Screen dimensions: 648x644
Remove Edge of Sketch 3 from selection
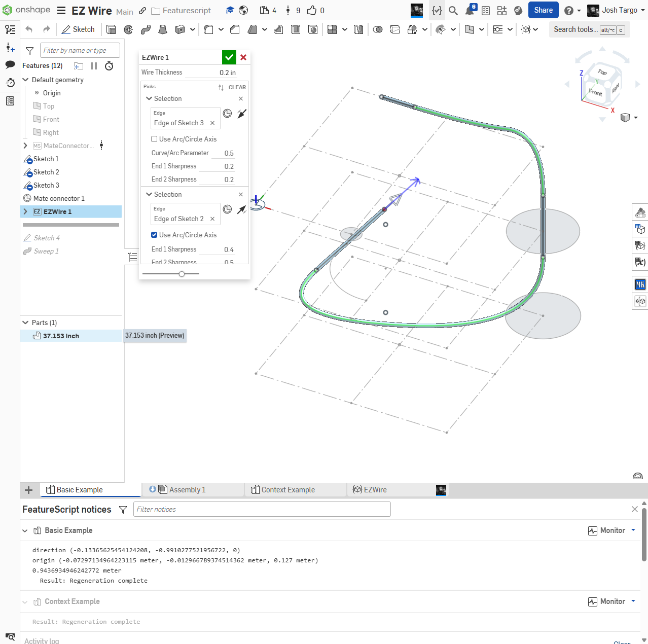coord(212,123)
